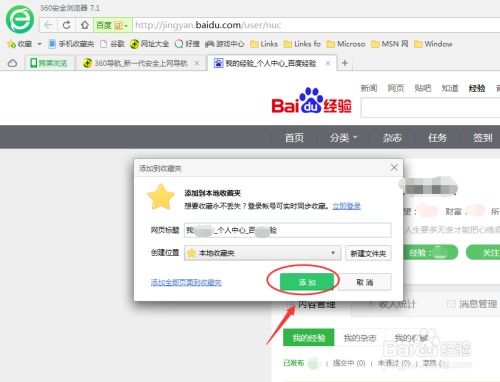Expand the arrow next to 收藏
Viewport: 500px width, 382px height.
(x=40, y=44)
